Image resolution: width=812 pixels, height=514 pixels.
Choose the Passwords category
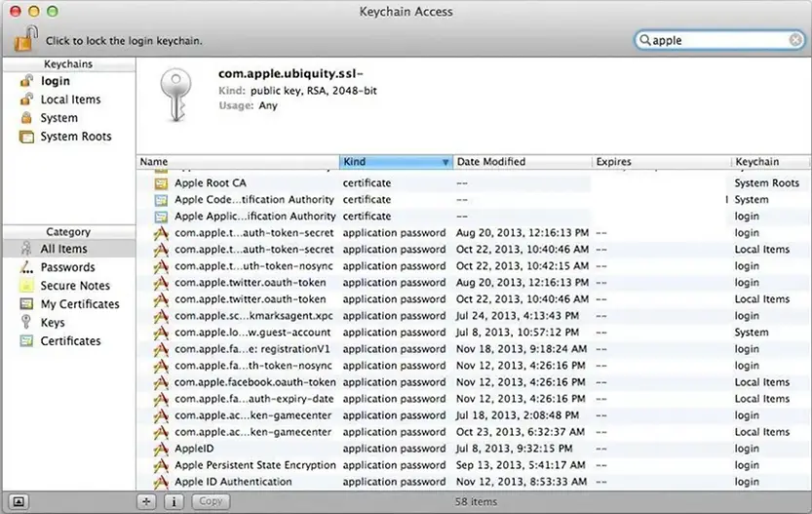68,267
